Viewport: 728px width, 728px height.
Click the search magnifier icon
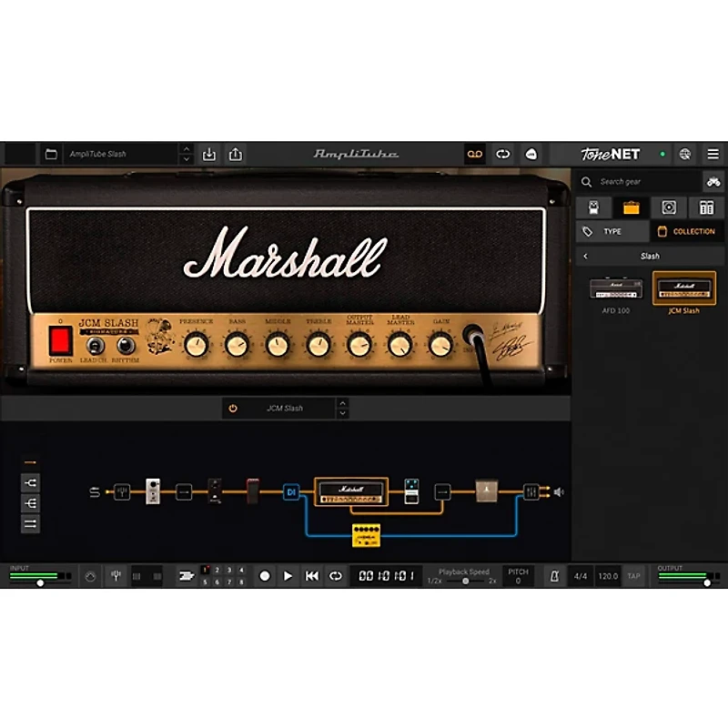click(x=586, y=181)
